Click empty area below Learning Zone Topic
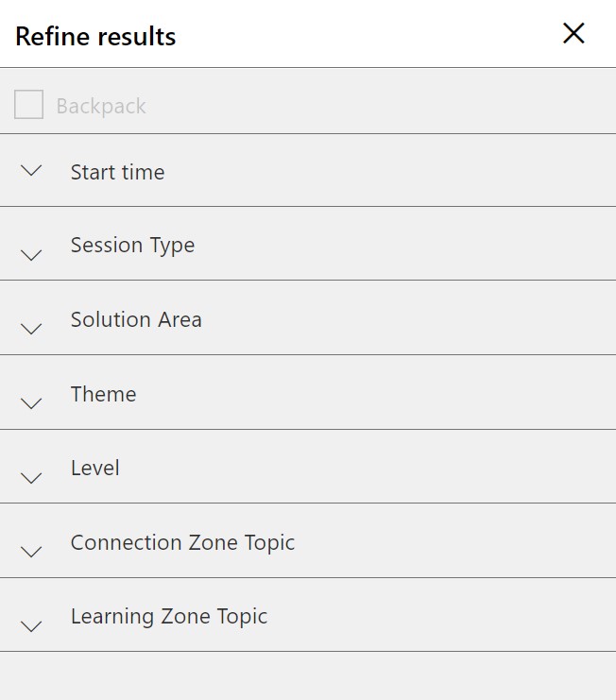This screenshot has height=700, width=616. click(308, 675)
